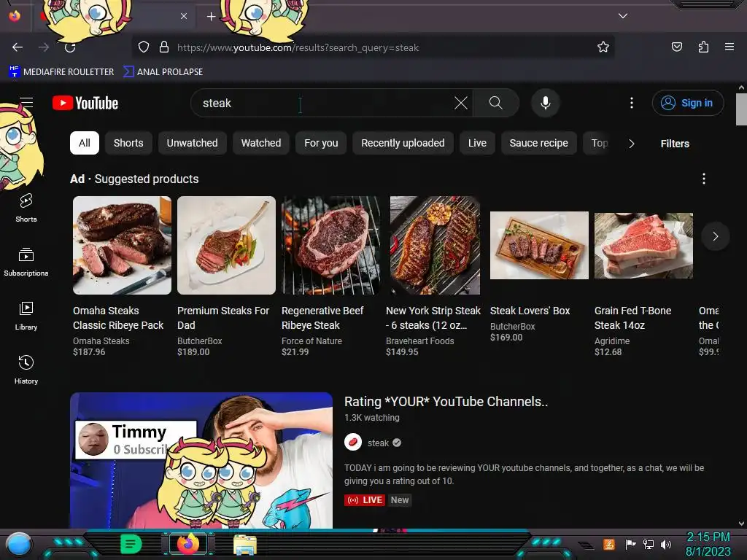Viewport: 747px width, 560px height.
Task: Click the YouTube logo home link
Action: point(85,103)
